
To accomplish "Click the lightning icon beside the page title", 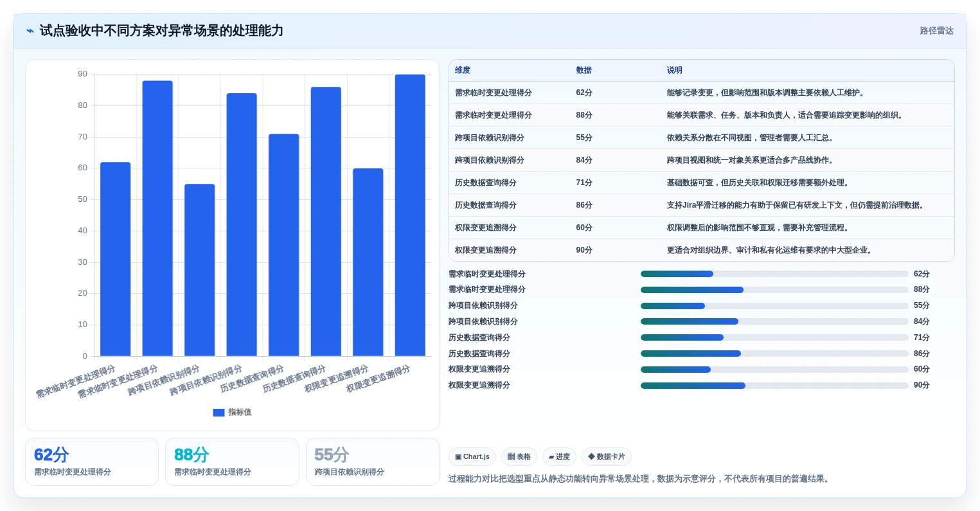I will pos(30,31).
